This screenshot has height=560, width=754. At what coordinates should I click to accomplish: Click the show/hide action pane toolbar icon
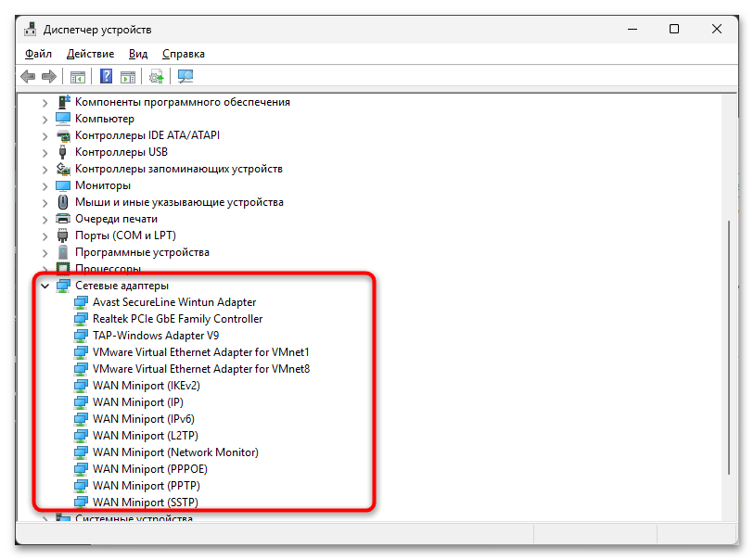point(128,76)
